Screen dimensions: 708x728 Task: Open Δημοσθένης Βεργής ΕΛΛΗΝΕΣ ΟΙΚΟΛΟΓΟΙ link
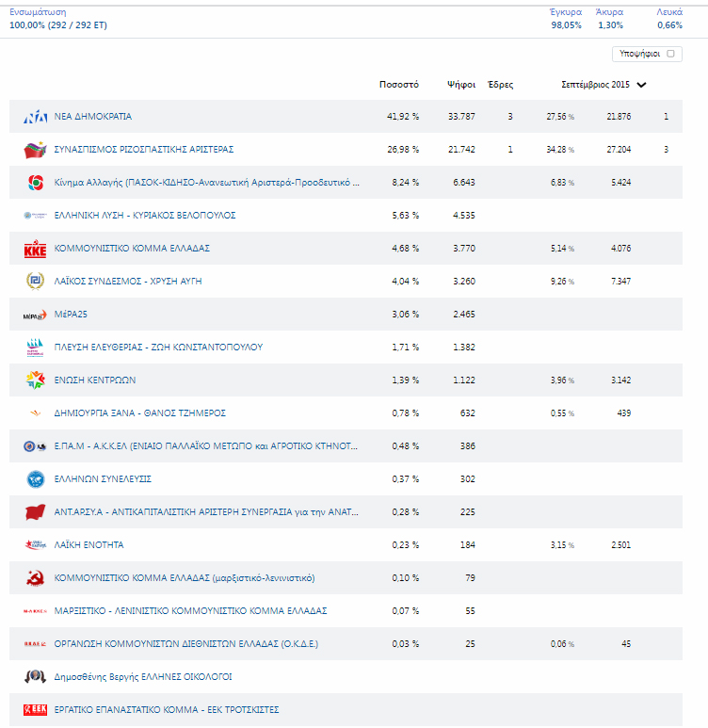pos(143,677)
